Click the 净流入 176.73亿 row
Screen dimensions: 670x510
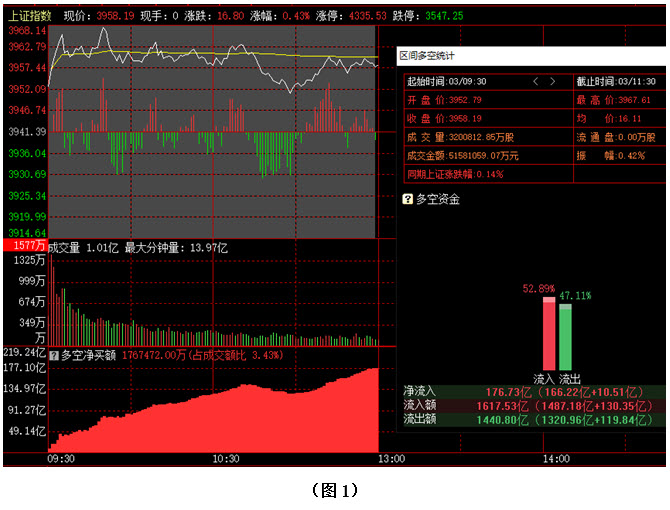[x=531, y=392]
